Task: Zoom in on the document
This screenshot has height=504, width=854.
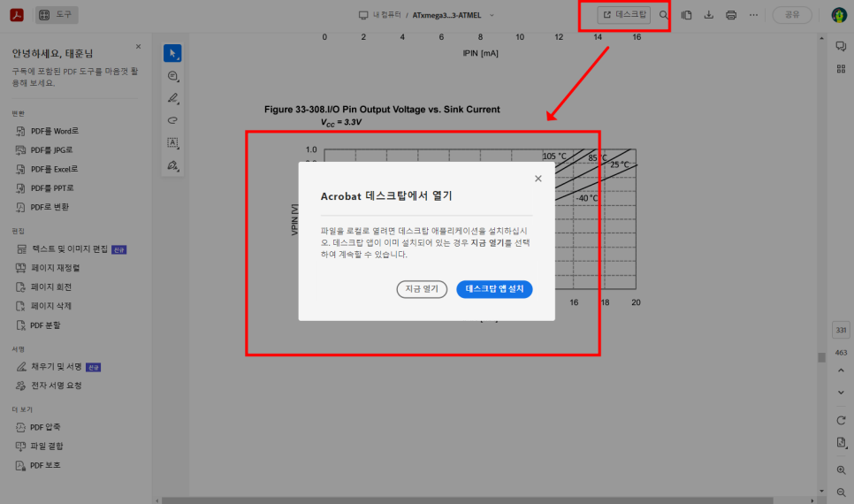Action: tap(841, 470)
